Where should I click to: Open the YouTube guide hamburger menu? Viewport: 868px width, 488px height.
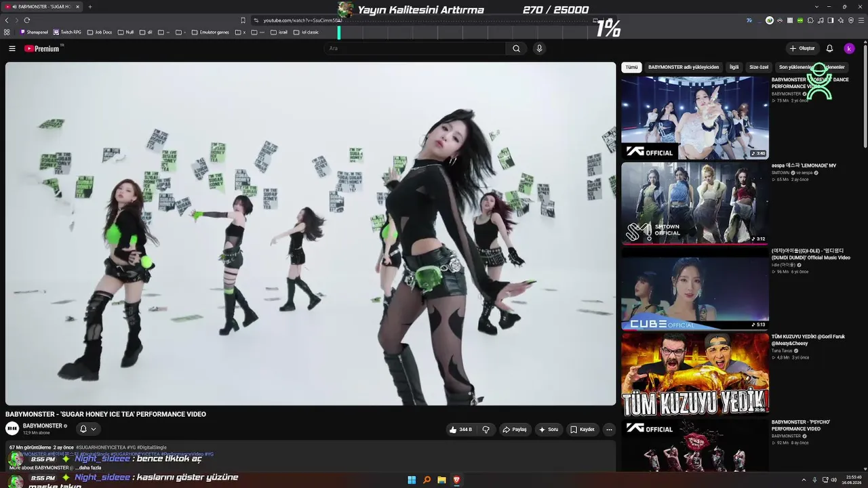(12, 48)
